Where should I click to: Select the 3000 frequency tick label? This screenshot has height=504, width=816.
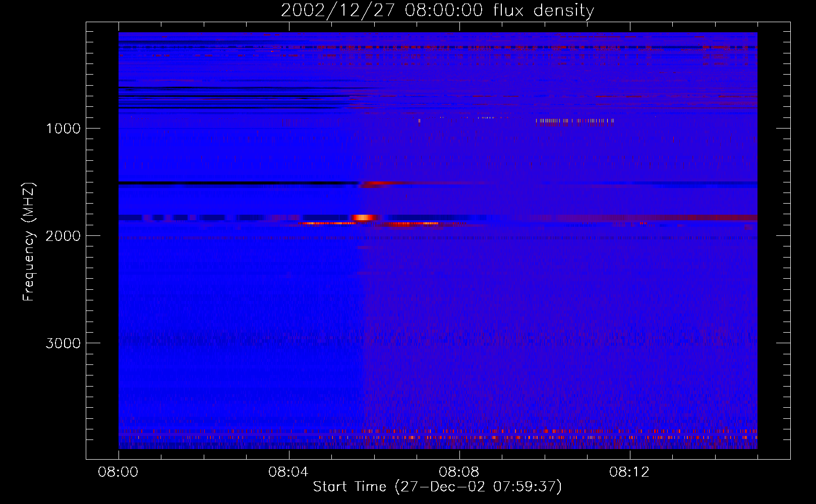pos(63,343)
